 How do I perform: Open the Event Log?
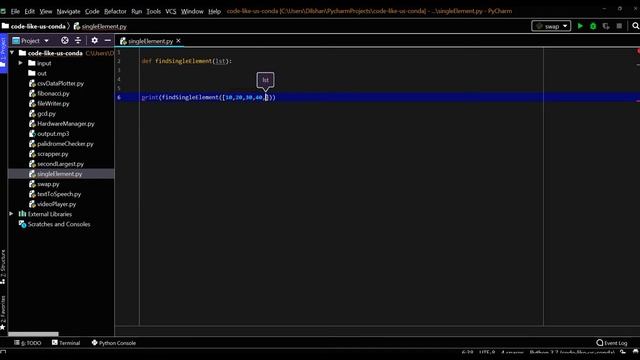pyautogui.click(x=612, y=343)
